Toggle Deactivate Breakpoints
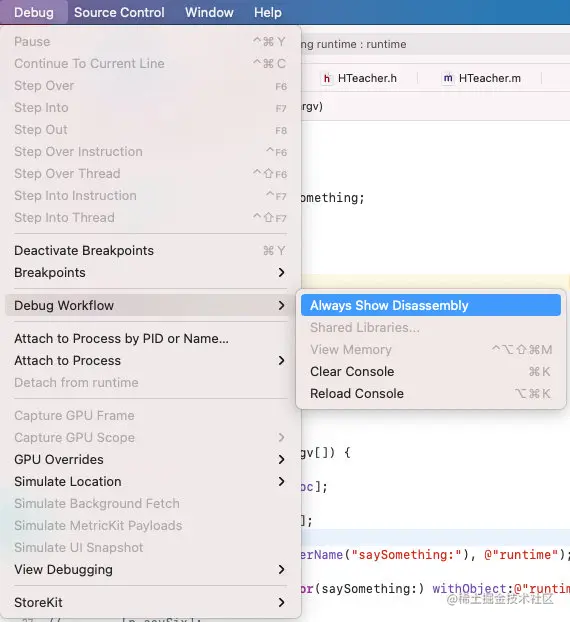This screenshot has width=570, height=622. 150,251
